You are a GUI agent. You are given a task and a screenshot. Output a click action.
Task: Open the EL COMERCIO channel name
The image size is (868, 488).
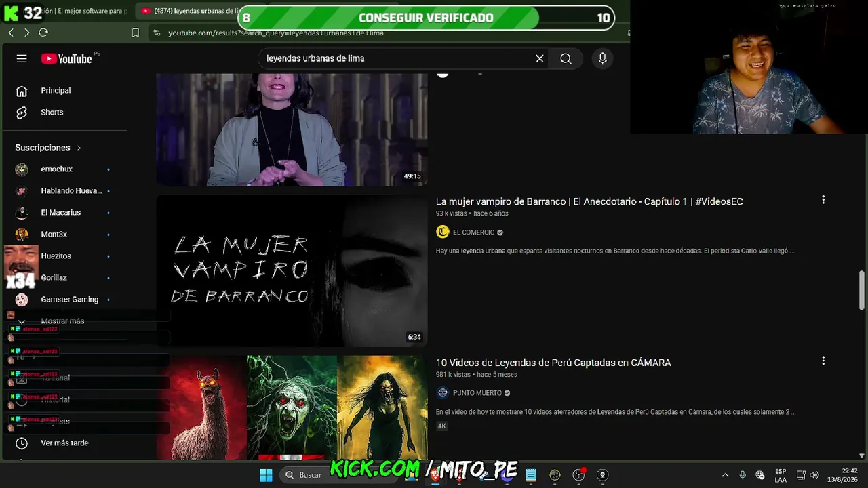[x=473, y=232]
